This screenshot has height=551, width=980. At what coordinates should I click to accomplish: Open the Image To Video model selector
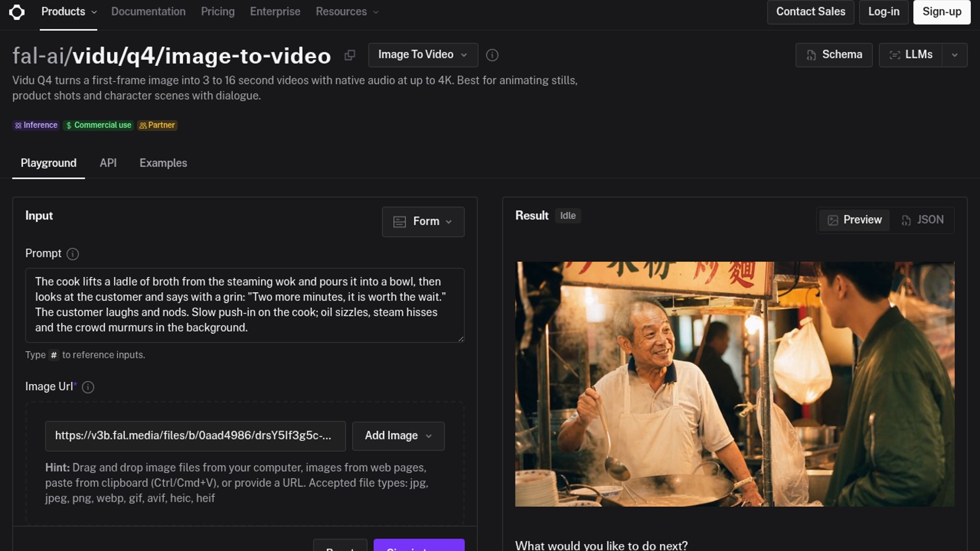tap(423, 55)
